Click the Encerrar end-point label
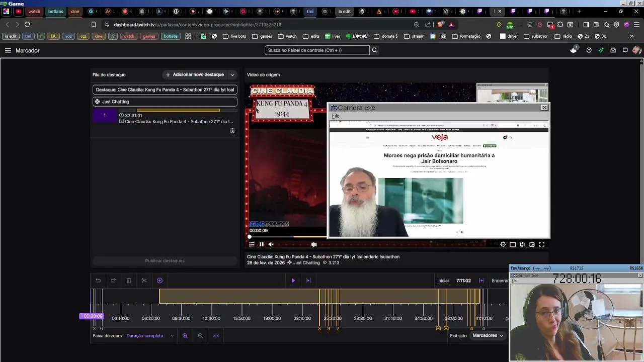The image size is (644, 362). coord(500,281)
